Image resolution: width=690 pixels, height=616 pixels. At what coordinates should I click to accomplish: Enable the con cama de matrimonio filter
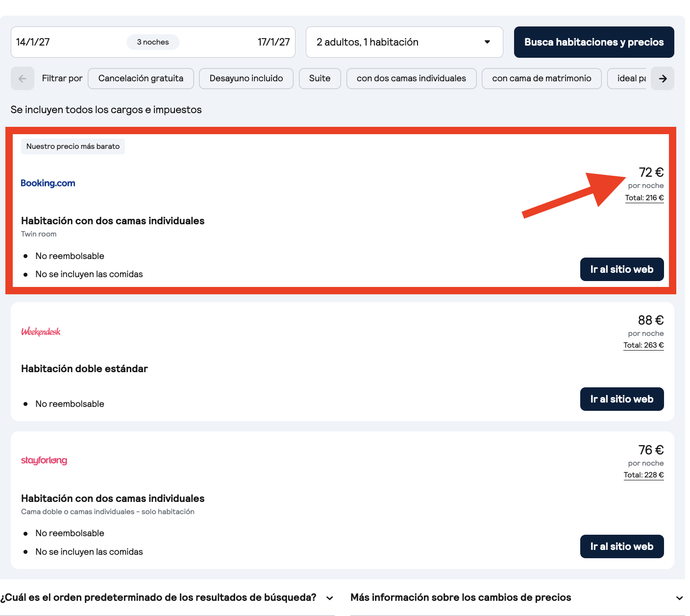(x=542, y=78)
